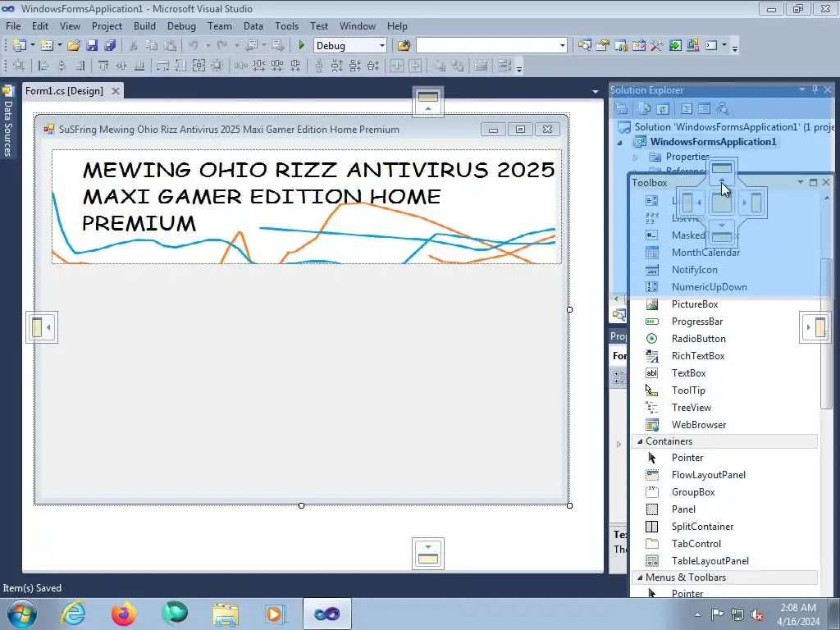Screen dimensions: 840x630
Task: Collapse the Menus & Toolbars toolbox section
Action: pyautogui.click(x=640, y=577)
